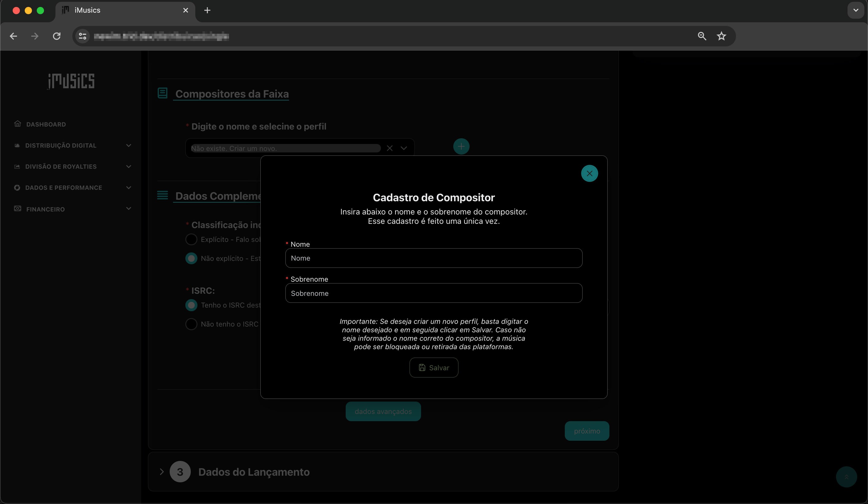
Task: Clear the composer selection with X icon
Action: coord(390,149)
